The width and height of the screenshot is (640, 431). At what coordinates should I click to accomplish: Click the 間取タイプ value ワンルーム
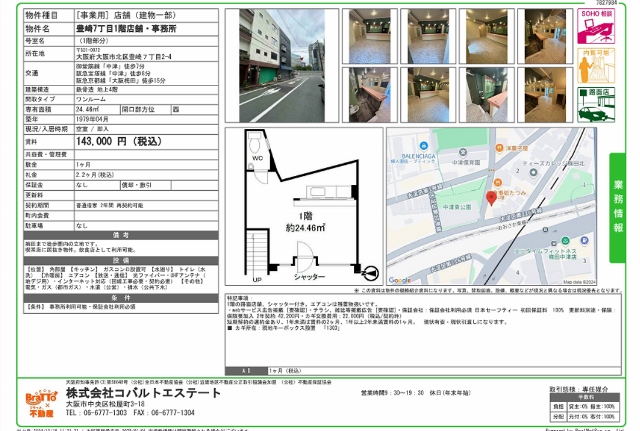(x=91, y=99)
